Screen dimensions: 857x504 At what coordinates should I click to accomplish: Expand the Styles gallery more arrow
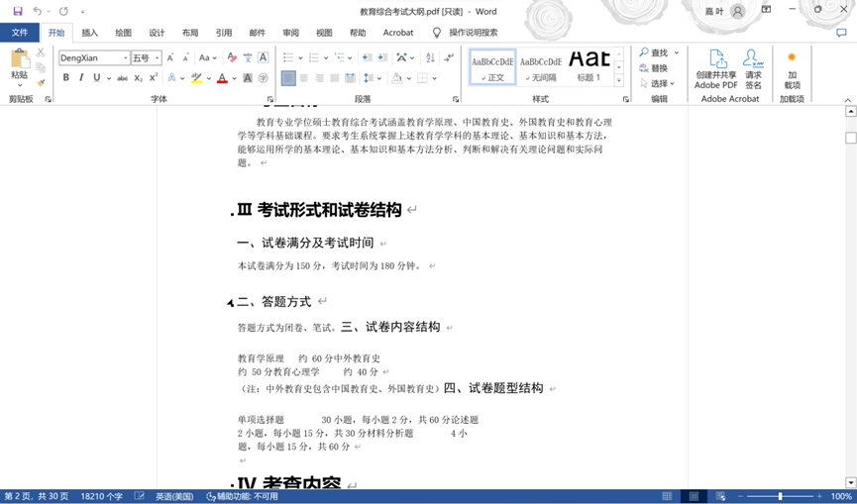618,80
